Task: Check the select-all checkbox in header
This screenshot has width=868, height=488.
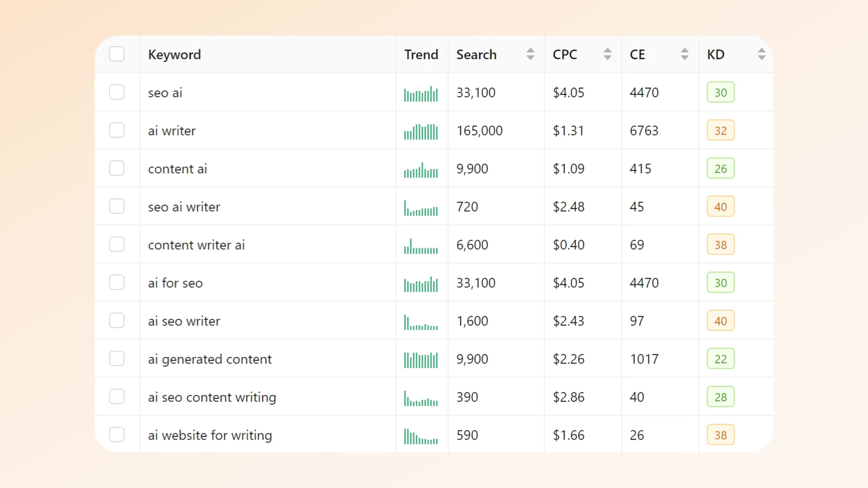Action: pos(117,54)
